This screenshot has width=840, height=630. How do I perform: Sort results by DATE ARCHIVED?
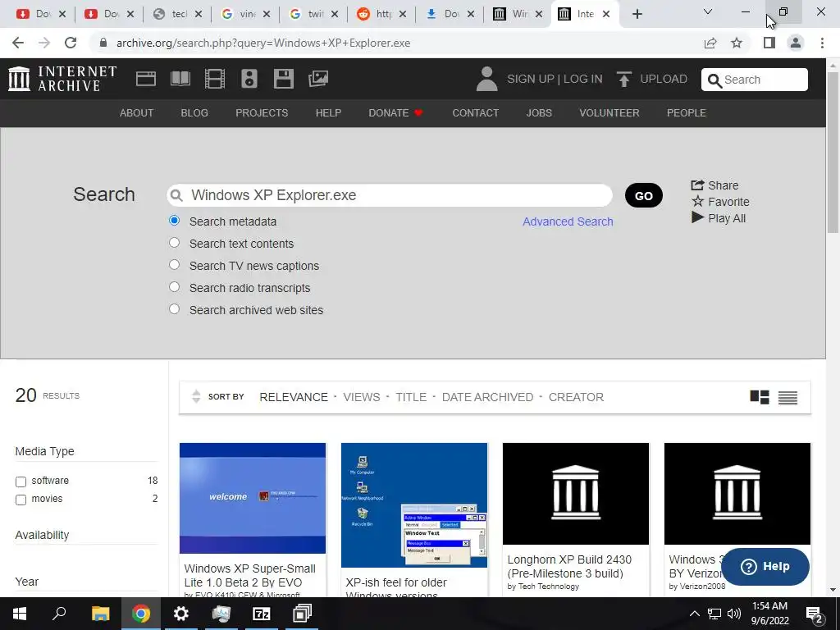coord(487,397)
